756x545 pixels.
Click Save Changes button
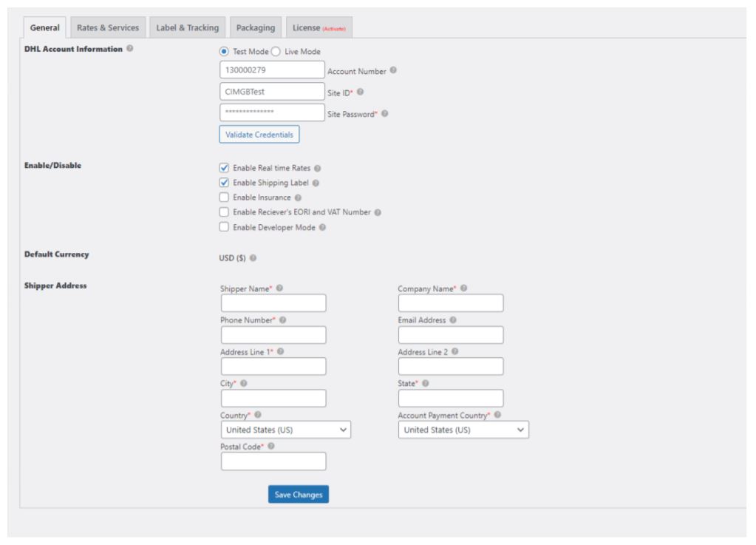[x=299, y=495]
